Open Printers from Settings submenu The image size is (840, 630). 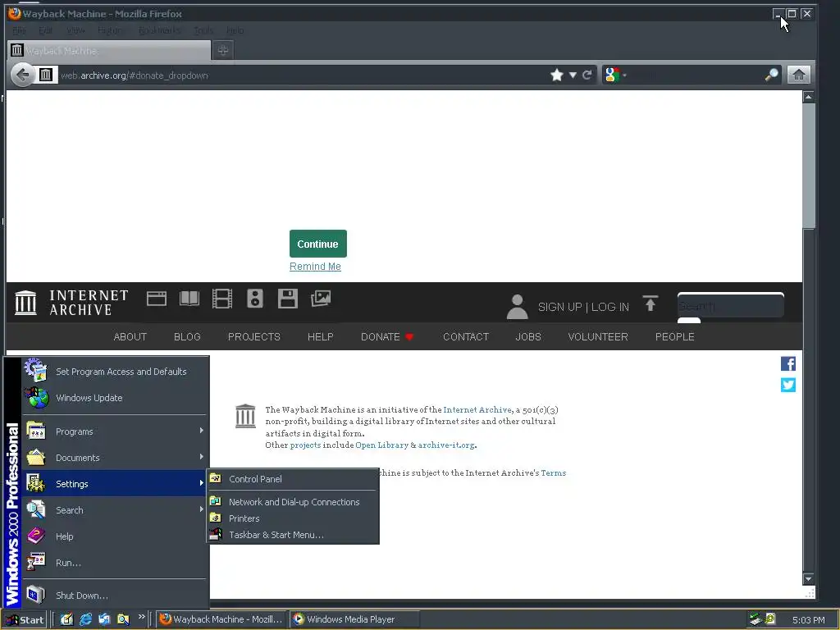[x=293, y=518]
